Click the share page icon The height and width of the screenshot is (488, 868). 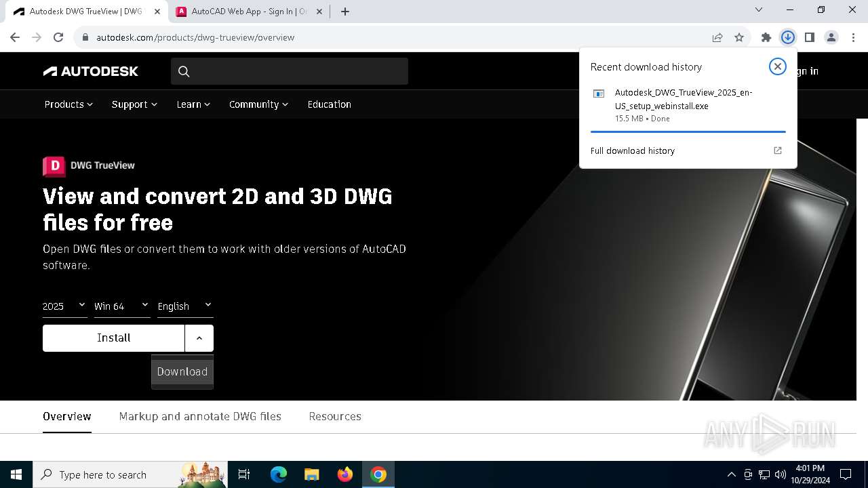coord(717,37)
